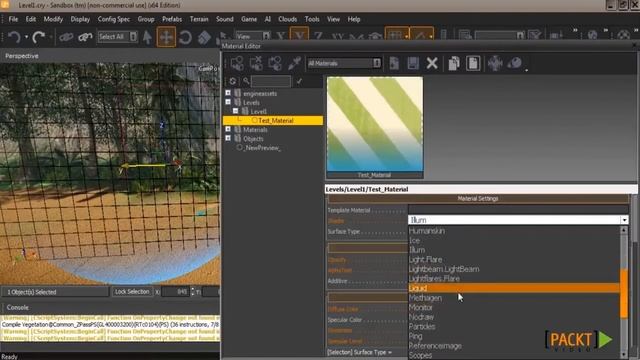Click the Redo arrow in the main toolbar
Screen dimensions: 640x360
tap(39, 37)
